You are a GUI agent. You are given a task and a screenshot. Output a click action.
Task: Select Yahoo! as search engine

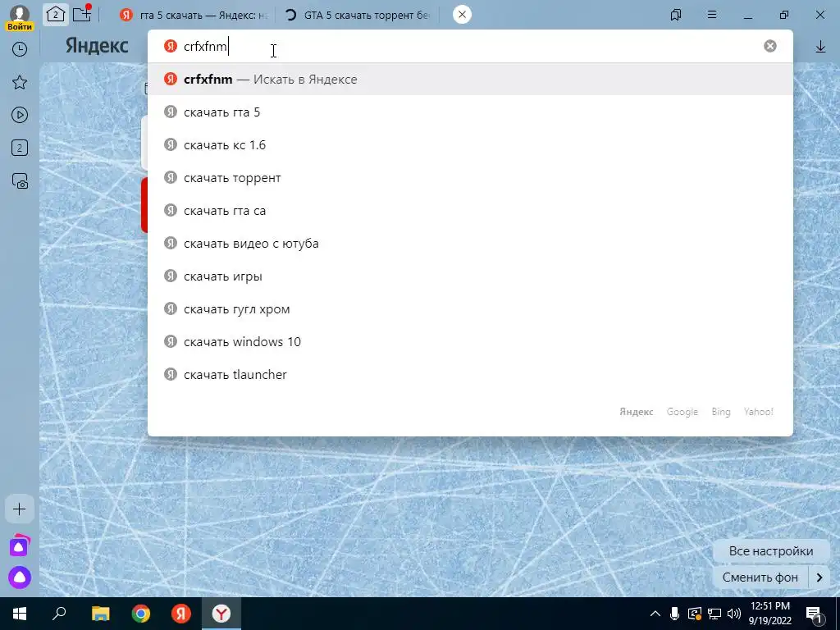pos(759,412)
